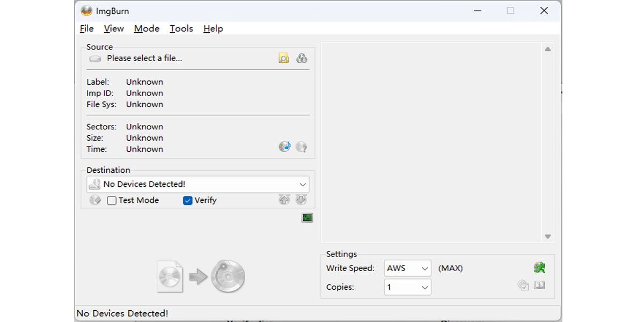This screenshot has width=644, height=322.
Task: Click the eject tray up-arrow icon
Action: 284,200
